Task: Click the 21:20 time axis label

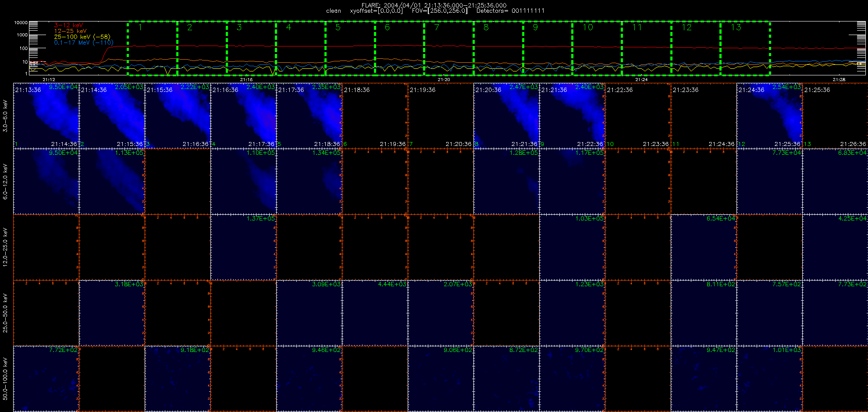Action: (x=444, y=80)
